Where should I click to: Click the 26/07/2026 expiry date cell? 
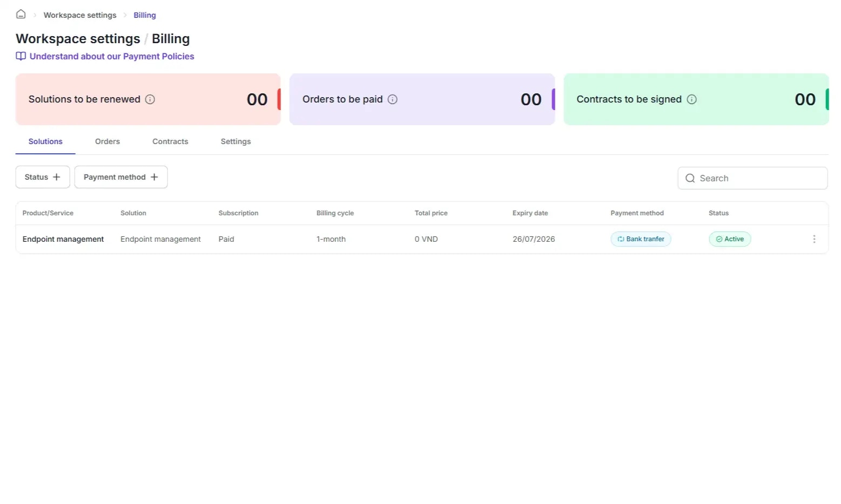pyautogui.click(x=534, y=239)
